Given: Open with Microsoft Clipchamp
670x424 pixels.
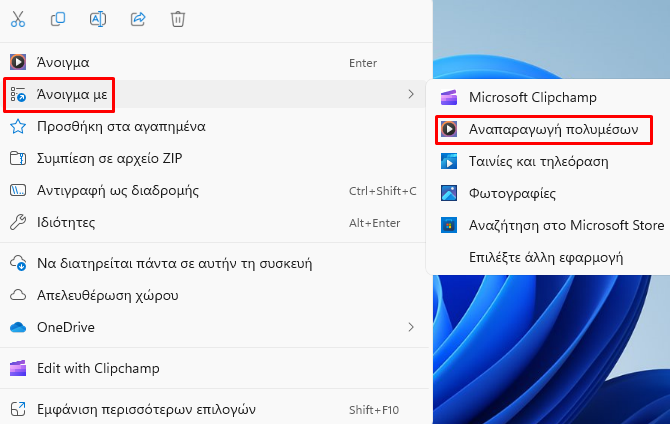Looking at the screenshot, I should pyautogui.click(x=551, y=97).
